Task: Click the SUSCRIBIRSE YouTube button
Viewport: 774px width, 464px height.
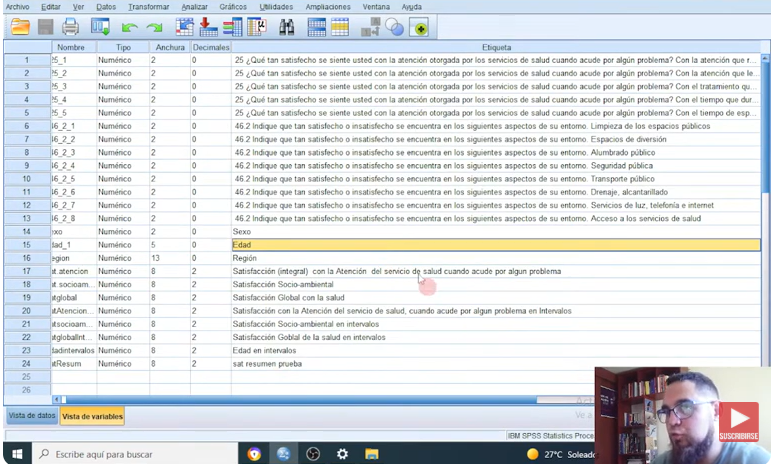Action: (x=738, y=422)
